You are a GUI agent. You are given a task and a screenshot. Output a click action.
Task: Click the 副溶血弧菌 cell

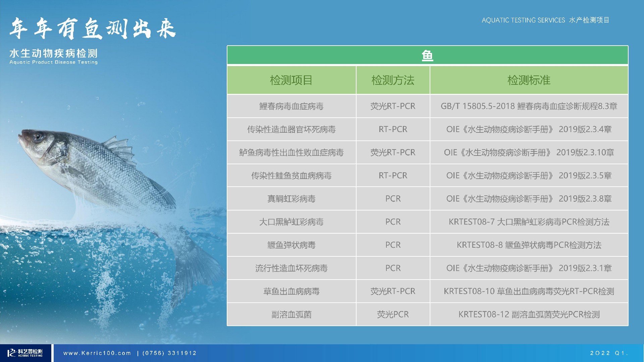(291, 314)
